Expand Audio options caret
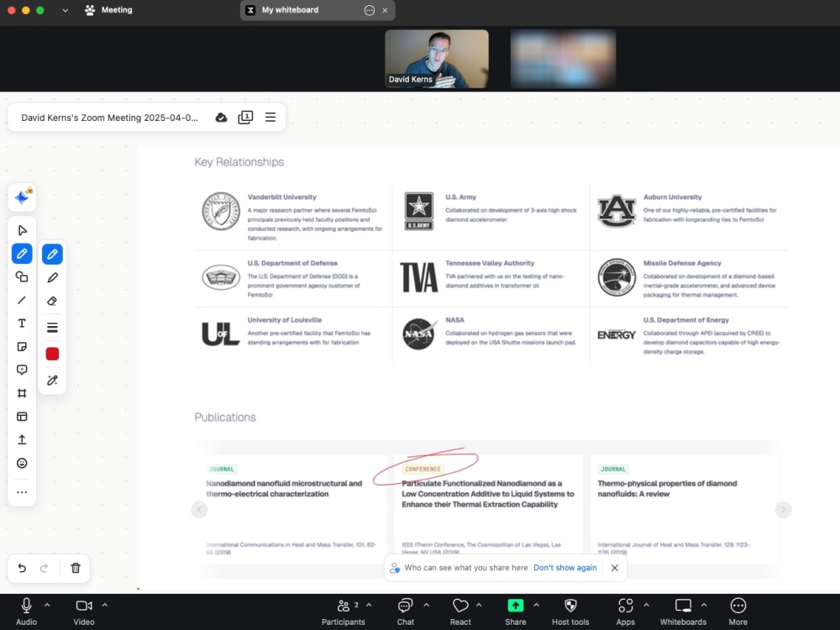Image resolution: width=840 pixels, height=630 pixels. 47,606
